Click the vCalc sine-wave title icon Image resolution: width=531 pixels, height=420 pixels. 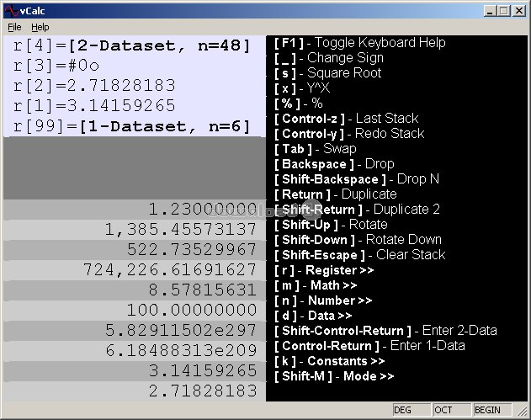click(x=11, y=11)
